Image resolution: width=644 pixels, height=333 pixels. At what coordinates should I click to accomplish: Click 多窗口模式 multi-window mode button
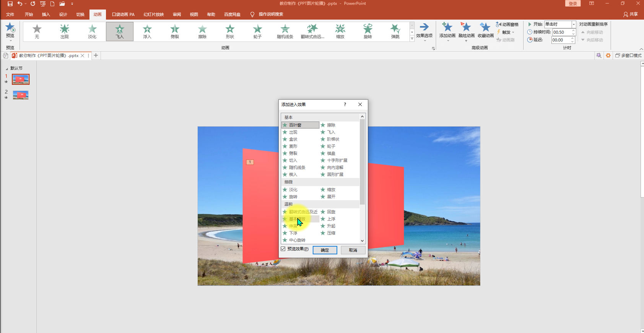[x=628, y=55]
